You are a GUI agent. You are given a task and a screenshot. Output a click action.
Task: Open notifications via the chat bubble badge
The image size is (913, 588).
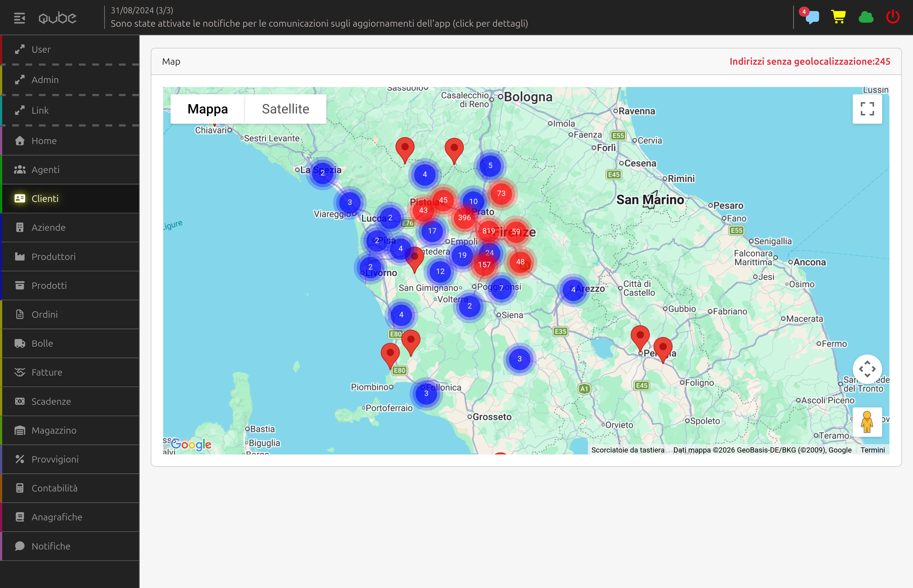811,18
